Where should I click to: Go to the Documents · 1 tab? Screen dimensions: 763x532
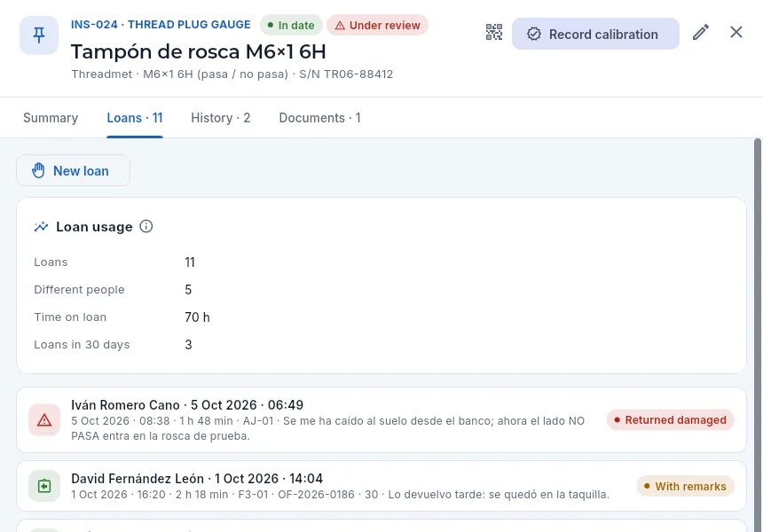pos(319,118)
